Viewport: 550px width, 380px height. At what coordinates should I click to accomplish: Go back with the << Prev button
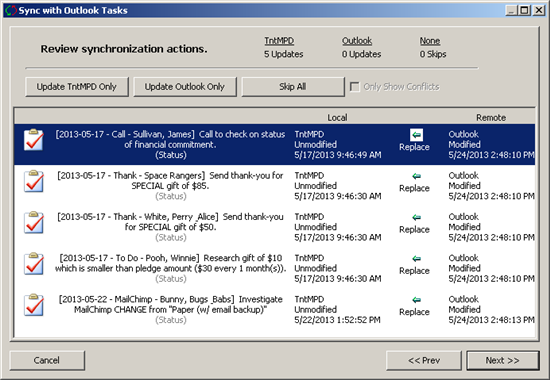pyautogui.click(x=424, y=360)
